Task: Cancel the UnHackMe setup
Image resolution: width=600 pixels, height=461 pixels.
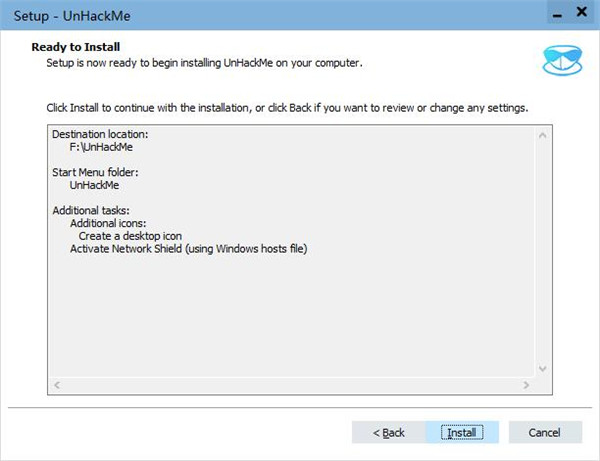Action: [545, 432]
